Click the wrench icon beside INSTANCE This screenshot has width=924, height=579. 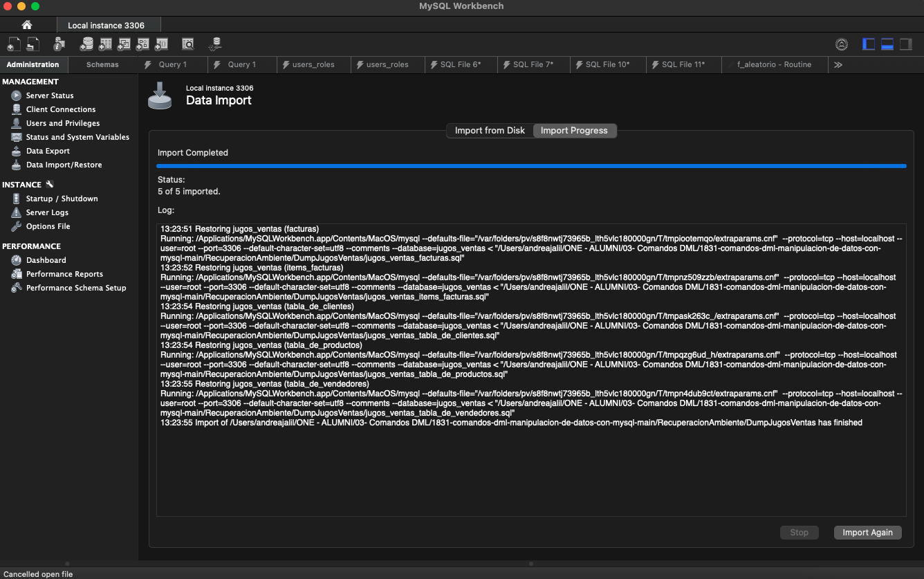(49, 184)
